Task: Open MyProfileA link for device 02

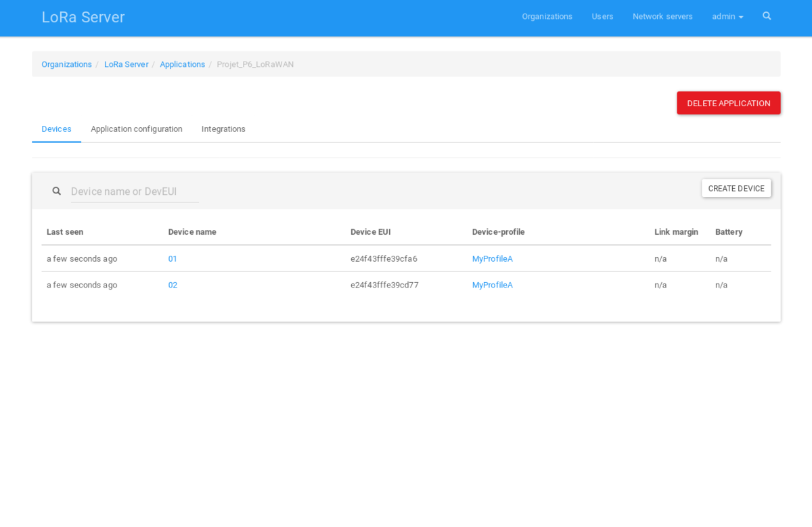Action: [x=492, y=285]
